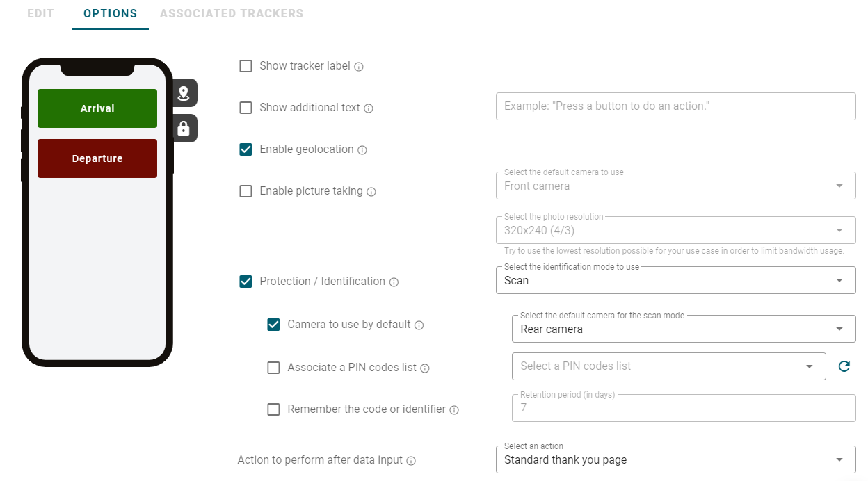The height and width of the screenshot is (481, 868).
Task: Check the Enable picture taking box
Action: (246, 191)
